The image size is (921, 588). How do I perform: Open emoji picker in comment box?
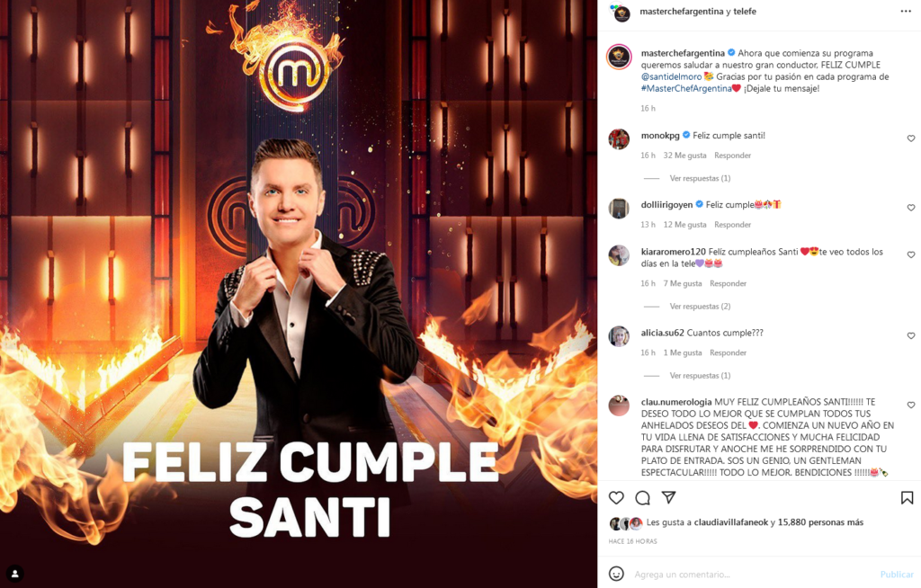616,574
